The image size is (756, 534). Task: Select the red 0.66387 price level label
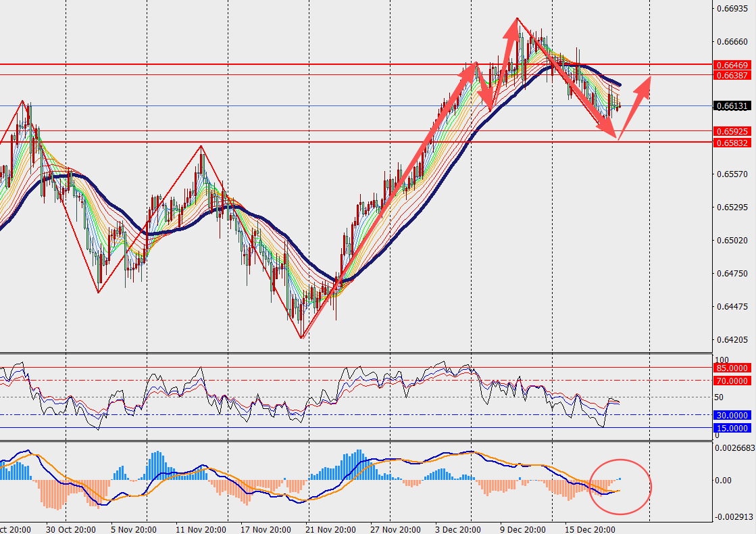pyautogui.click(x=731, y=76)
